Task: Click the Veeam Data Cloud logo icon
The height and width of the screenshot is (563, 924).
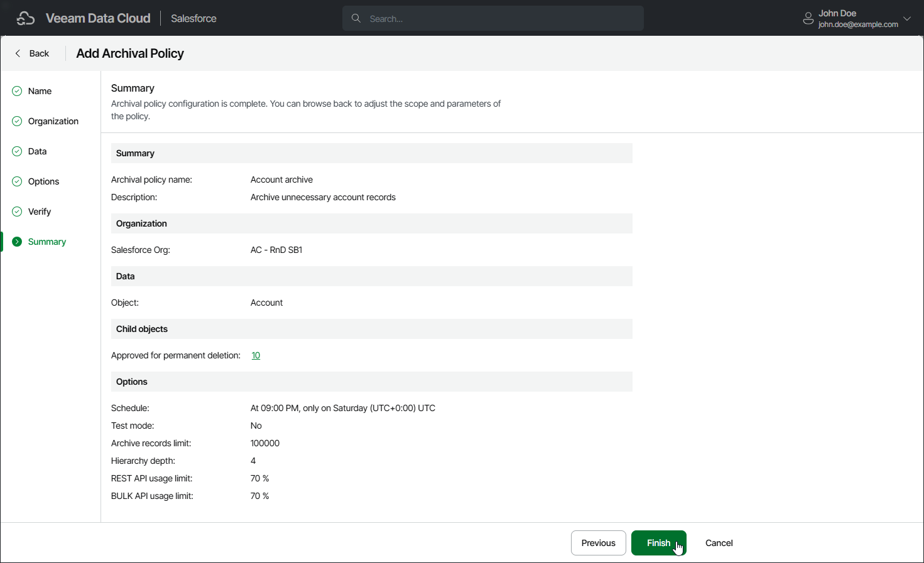Action: pos(26,18)
